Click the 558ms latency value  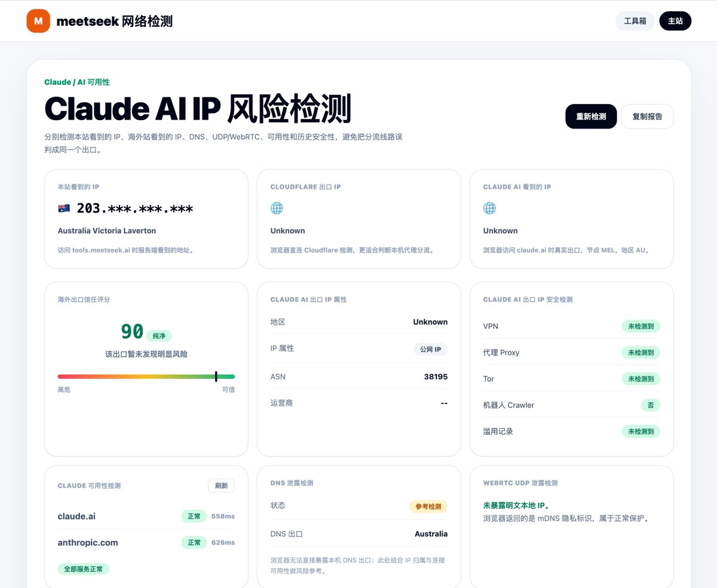click(223, 516)
